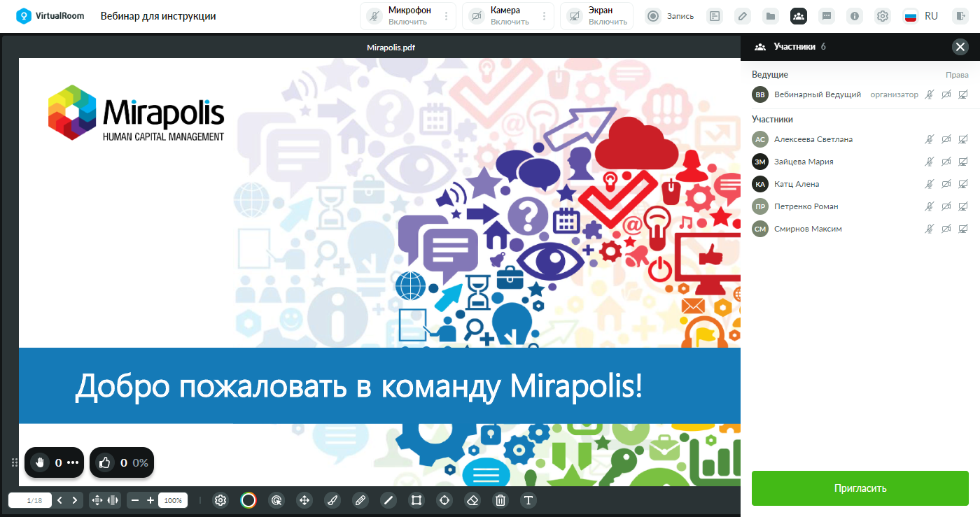Screen dimensions: 980x517
Task: Click the pencil edit icon in header
Action: (743, 16)
